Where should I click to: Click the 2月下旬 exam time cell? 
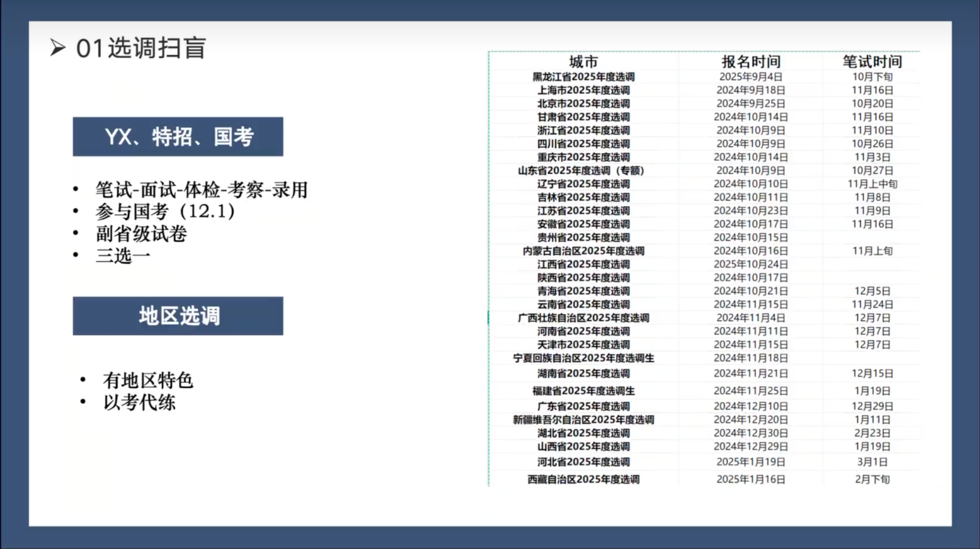(x=872, y=479)
